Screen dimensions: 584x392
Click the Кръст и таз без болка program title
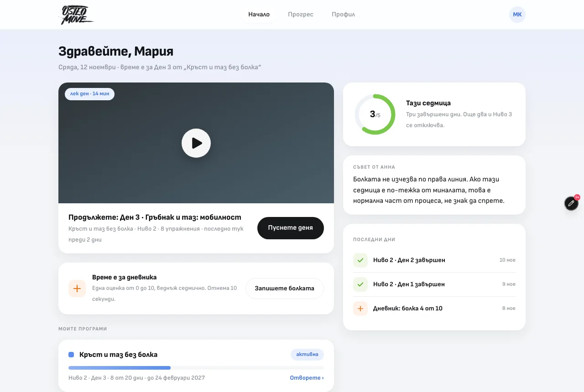pos(119,355)
